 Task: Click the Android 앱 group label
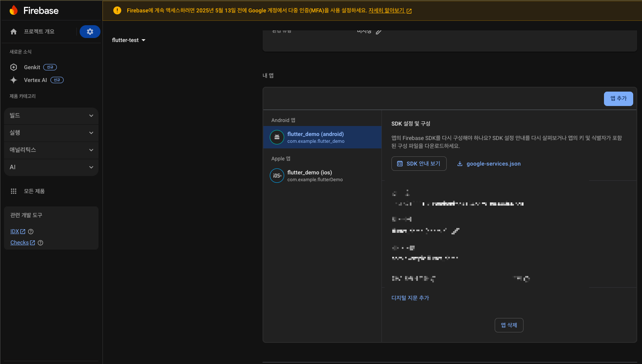tap(283, 120)
